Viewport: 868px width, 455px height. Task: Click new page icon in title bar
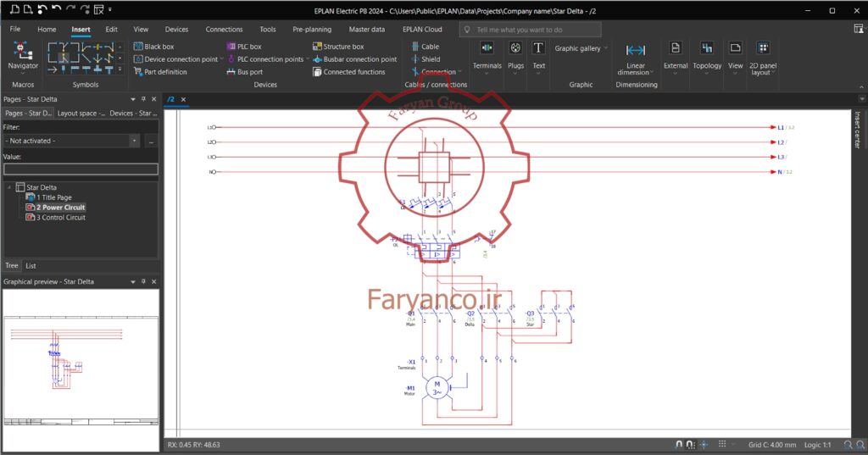(15, 9)
